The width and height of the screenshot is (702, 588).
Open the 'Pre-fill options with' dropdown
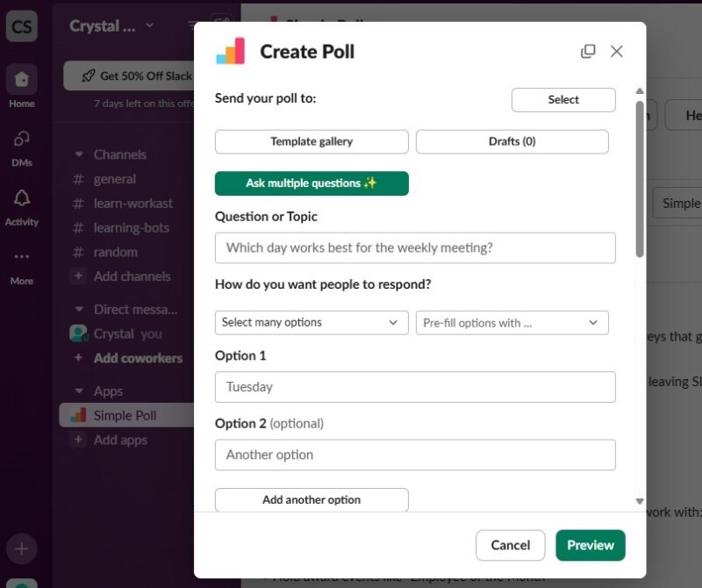point(512,322)
